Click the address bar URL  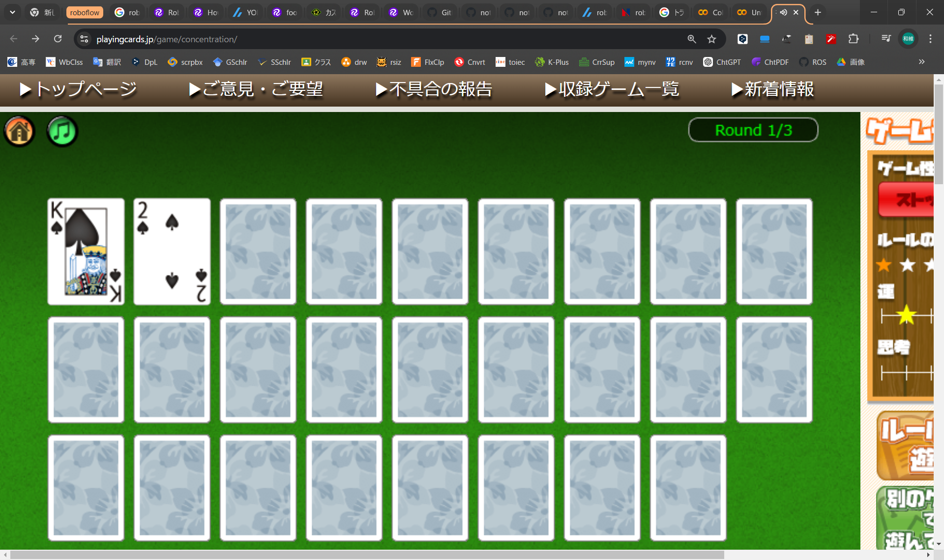(167, 39)
